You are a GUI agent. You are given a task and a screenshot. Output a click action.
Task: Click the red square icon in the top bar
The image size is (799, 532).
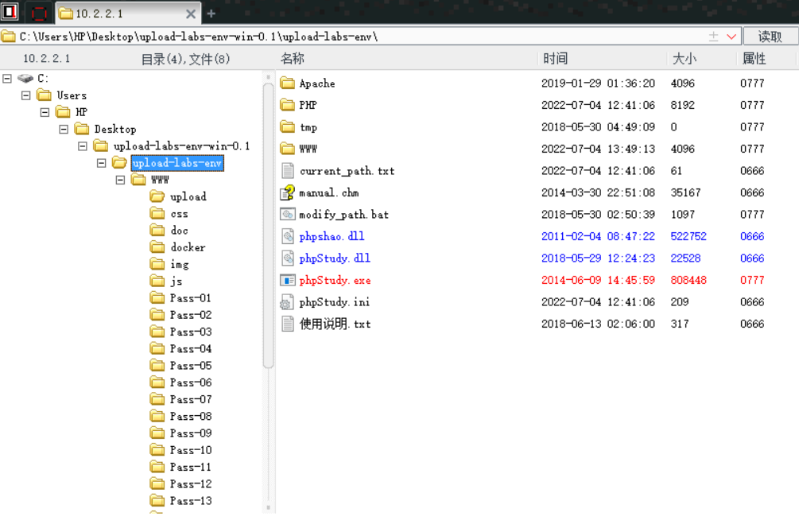[39, 13]
